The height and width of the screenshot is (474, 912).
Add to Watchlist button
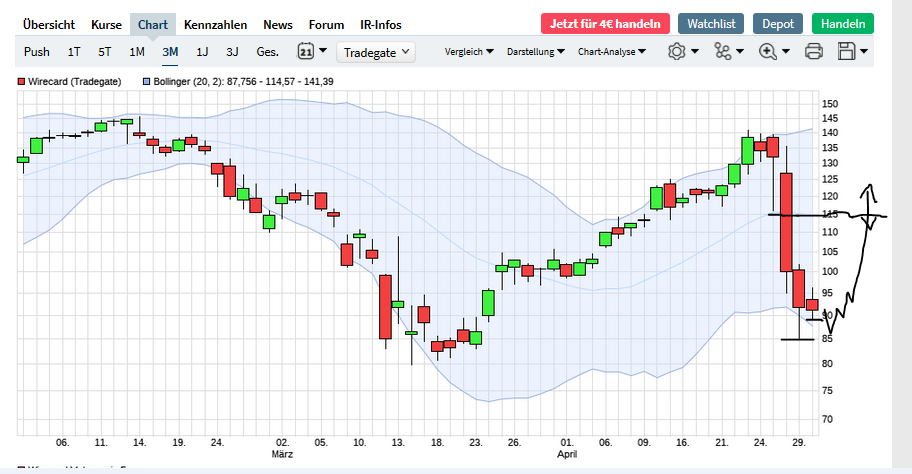click(710, 24)
